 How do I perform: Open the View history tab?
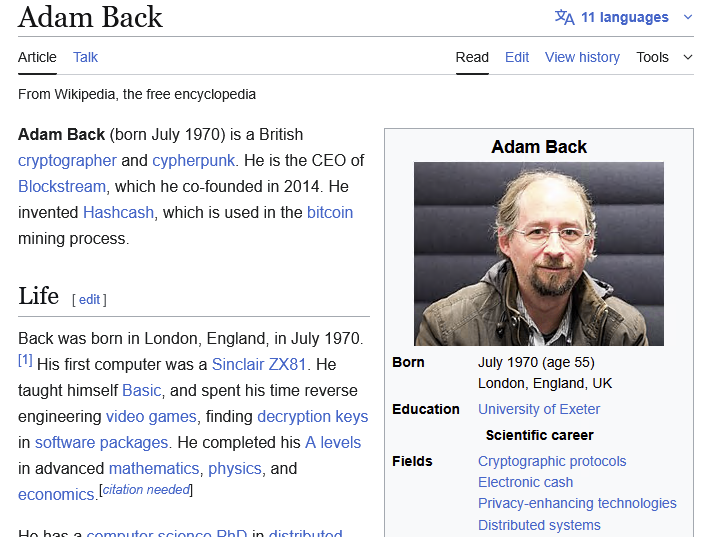582,57
